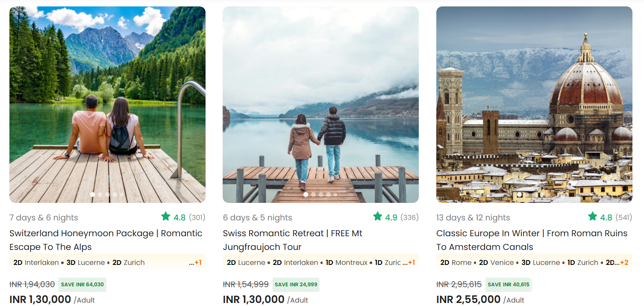Viewport: 644px width, 306px height.
Task: Click the INR 2,55,000 per adult price
Action: pyautogui.click(x=468, y=299)
